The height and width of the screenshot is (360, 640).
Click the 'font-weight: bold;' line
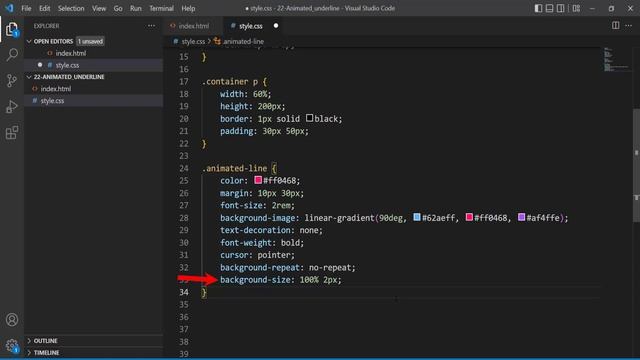[x=262, y=243]
